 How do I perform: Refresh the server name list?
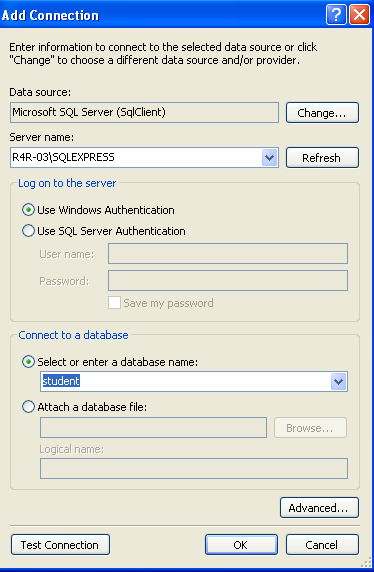322,158
